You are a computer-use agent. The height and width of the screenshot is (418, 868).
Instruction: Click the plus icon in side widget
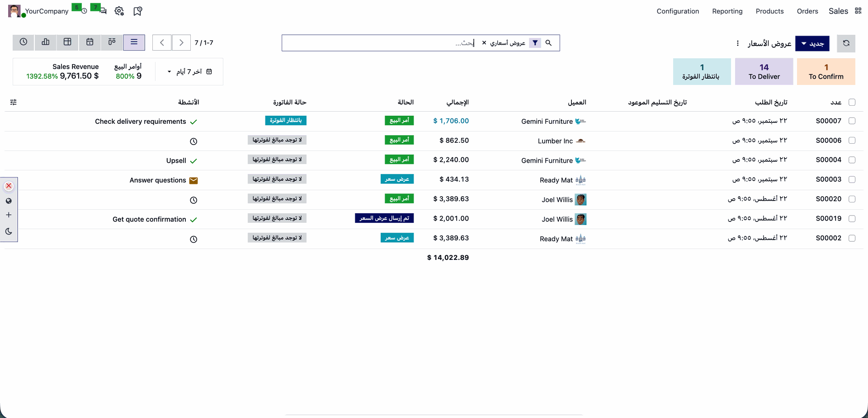(x=9, y=215)
